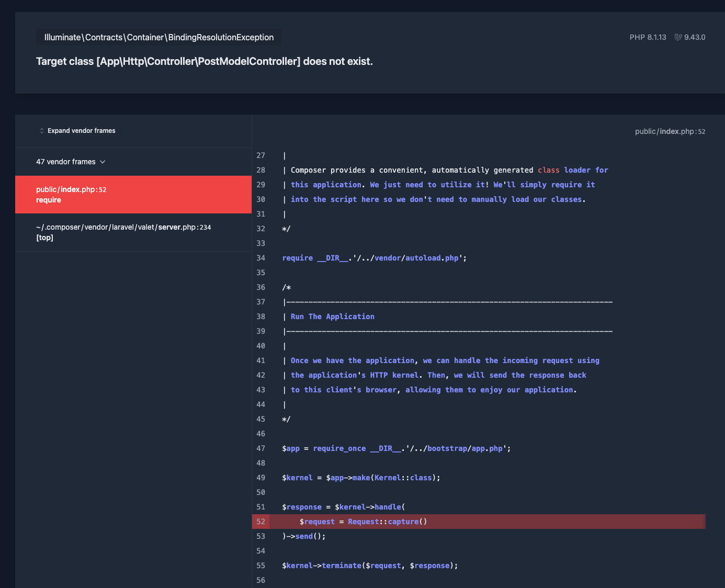This screenshot has height=588, width=725.
Task: Click the Laravel logo icon next to 9.43.0
Action: pos(678,37)
